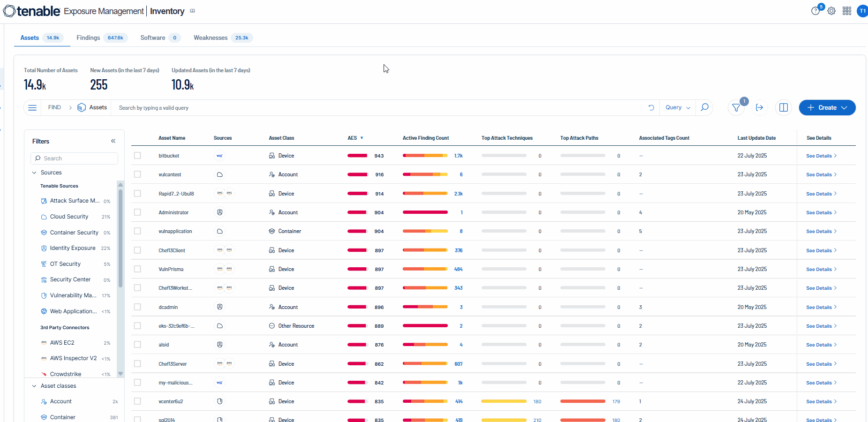Open the Query dropdown
This screenshot has width=868, height=422.
678,107
